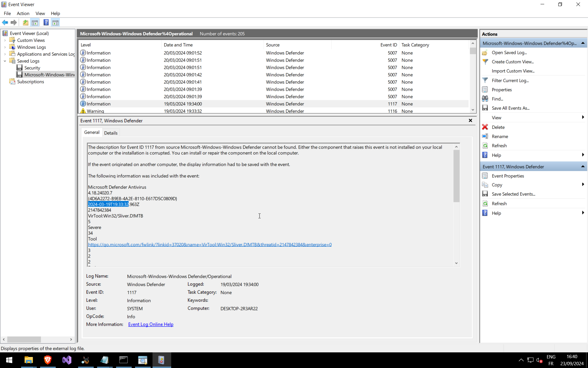
Task: Click the Rename icon in Actions
Action: (x=485, y=136)
